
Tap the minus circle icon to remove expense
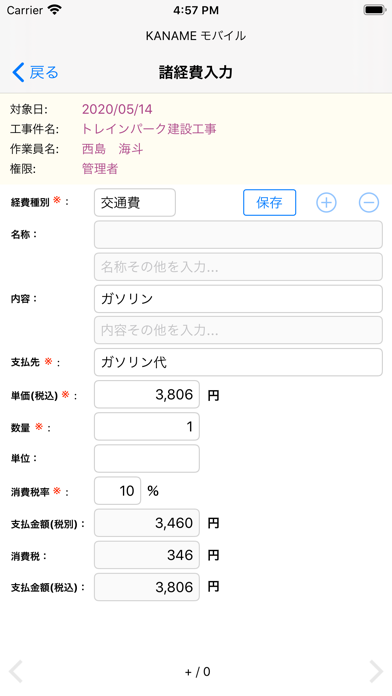coord(369,202)
